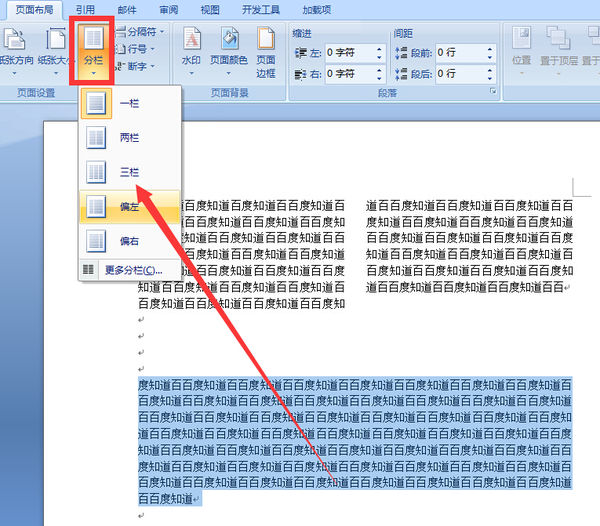The height and width of the screenshot is (526, 600).
Task: Click the 段前 spacing icon
Action: point(401,53)
